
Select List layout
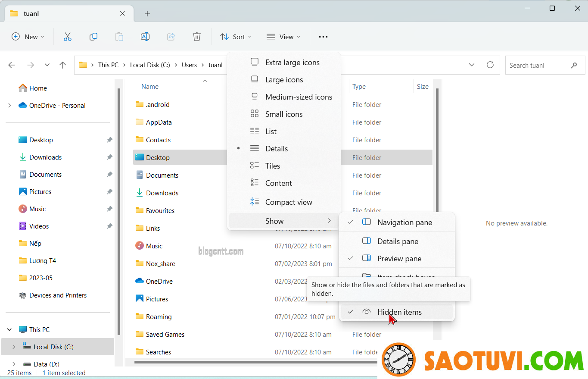[284, 132]
